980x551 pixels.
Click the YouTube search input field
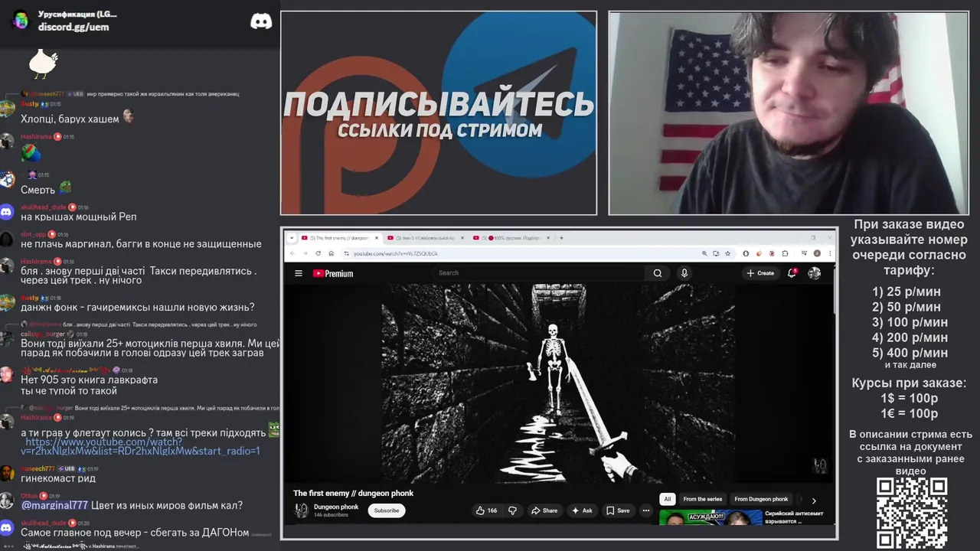click(x=540, y=273)
